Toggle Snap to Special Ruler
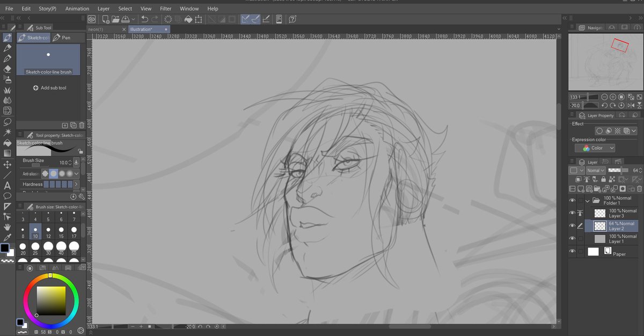The height and width of the screenshot is (336, 644). click(256, 19)
